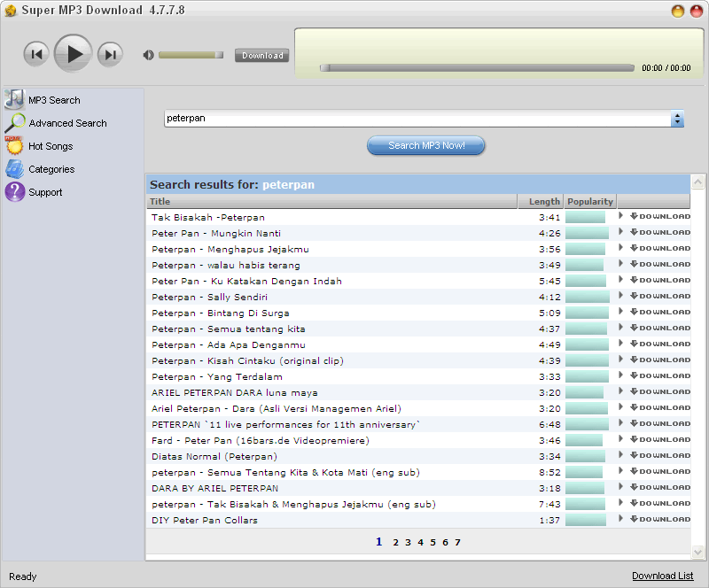Select Ariel Peterpan - Dara (Asli Versi) title
The image size is (709, 588).
click(277, 409)
